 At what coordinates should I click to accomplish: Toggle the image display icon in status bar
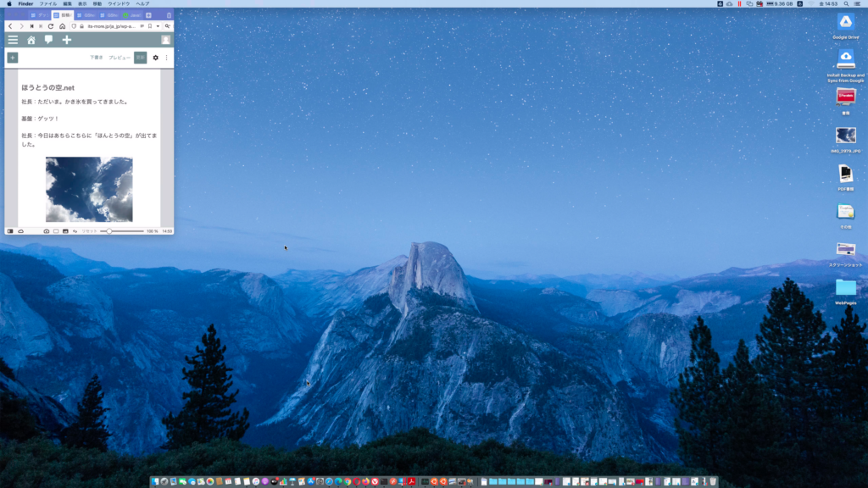[65, 230]
